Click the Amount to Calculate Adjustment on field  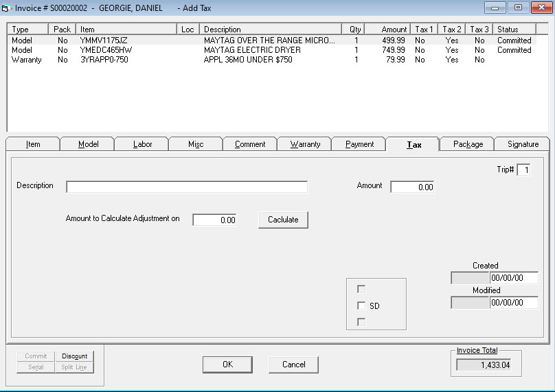click(214, 220)
